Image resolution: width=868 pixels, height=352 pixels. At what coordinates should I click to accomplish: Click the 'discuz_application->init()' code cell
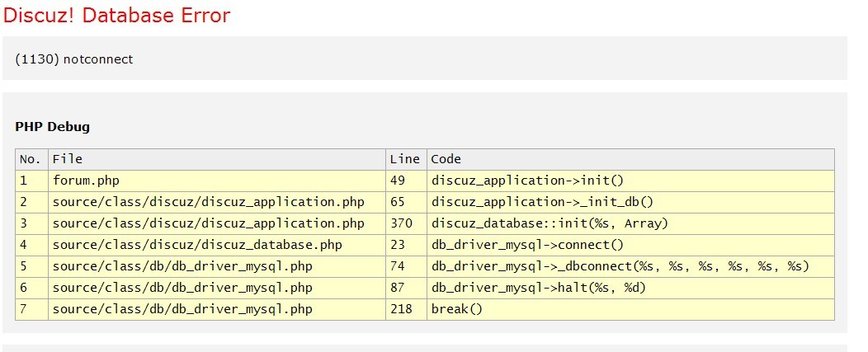630,181
